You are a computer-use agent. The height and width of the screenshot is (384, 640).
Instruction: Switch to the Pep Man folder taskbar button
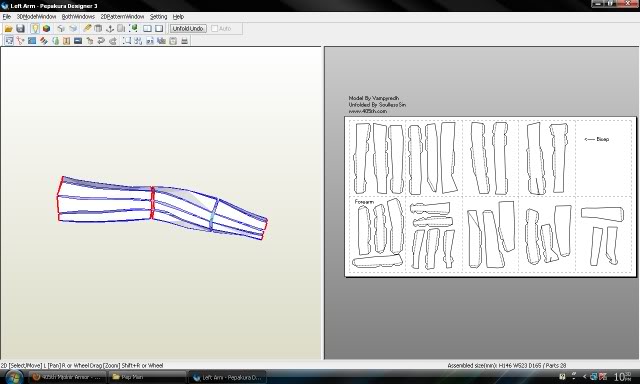pos(147,377)
